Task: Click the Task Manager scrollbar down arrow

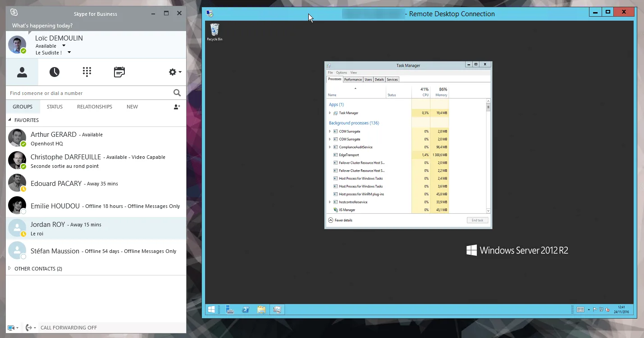Action: click(488, 211)
